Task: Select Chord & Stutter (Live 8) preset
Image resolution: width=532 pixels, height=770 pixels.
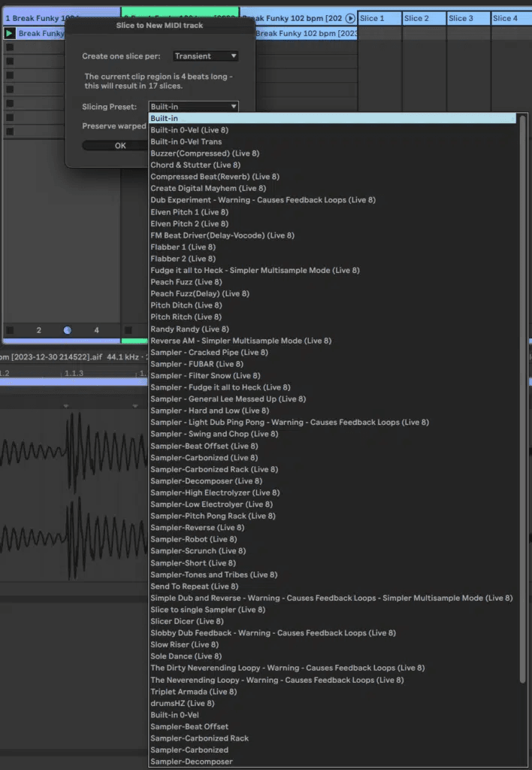Action: (x=333, y=165)
